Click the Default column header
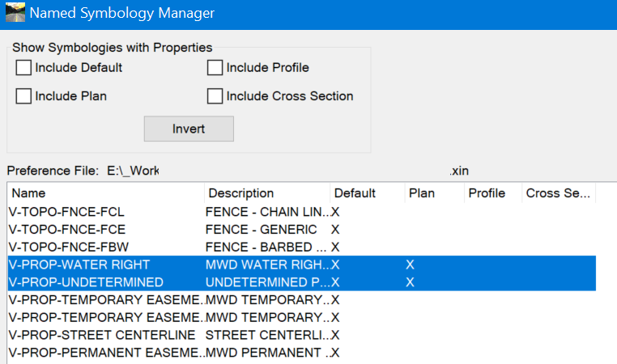Viewport: 617px width, 364px height. (x=368, y=193)
